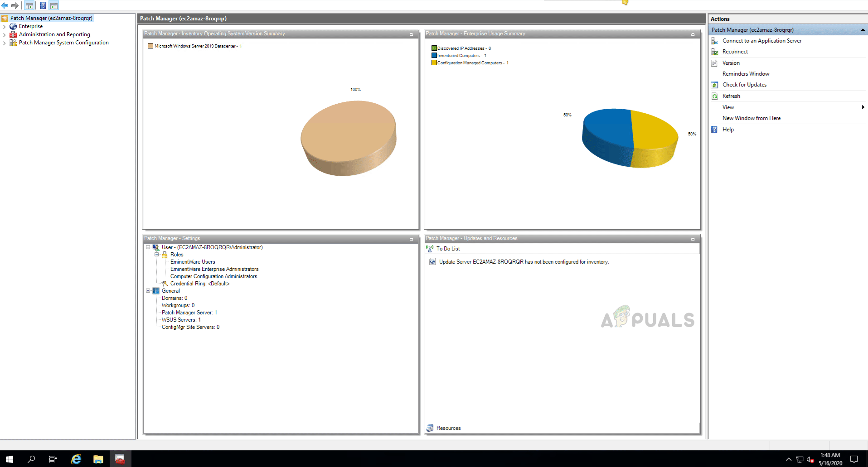Click Reminders Window in Actions pane

coord(746,74)
